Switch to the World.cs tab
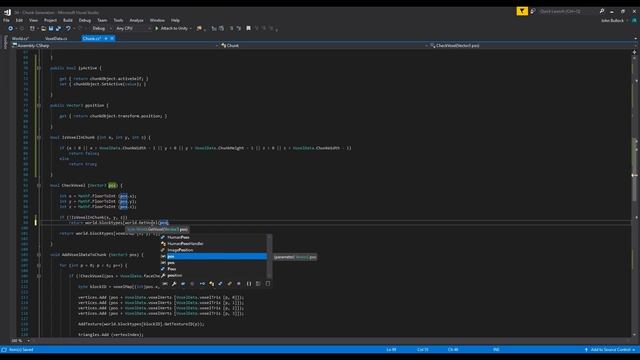This screenshot has height=360, width=640. (x=20, y=38)
